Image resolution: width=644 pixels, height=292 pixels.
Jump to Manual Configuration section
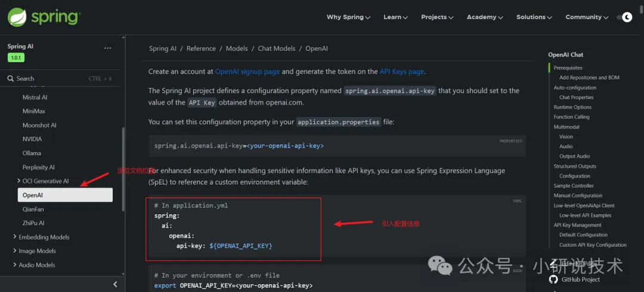coord(578,195)
